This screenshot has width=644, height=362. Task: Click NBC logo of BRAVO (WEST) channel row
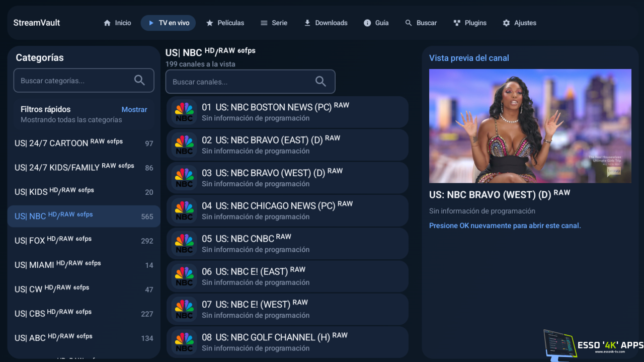coord(184,178)
